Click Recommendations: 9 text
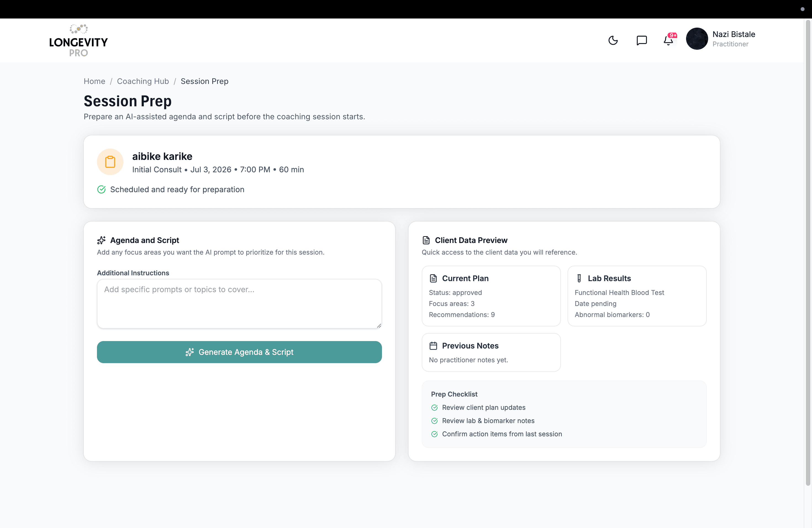The width and height of the screenshot is (812, 528). pos(462,315)
